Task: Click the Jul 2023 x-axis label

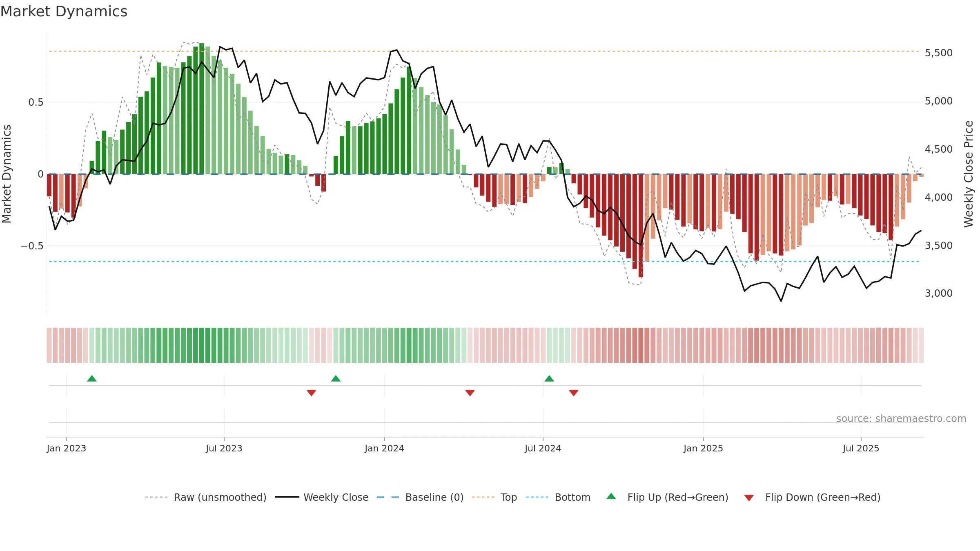Action: click(x=224, y=448)
